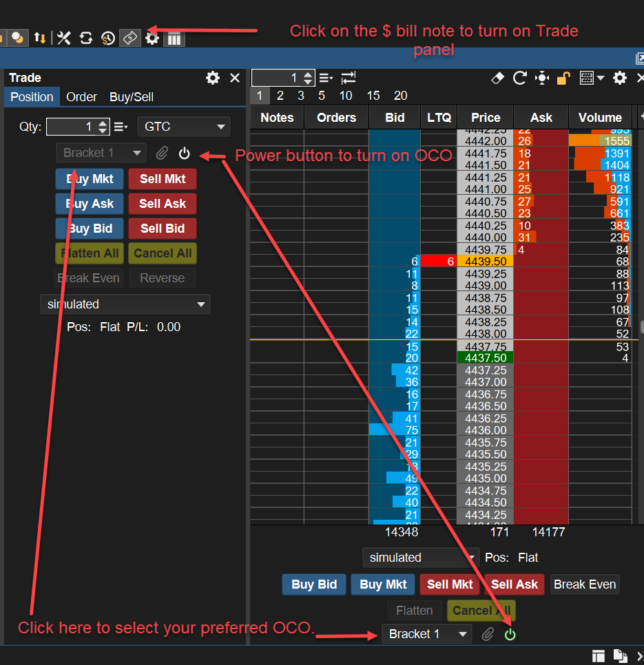Click the bottom Buy Bid button
This screenshot has height=665, width=644.
(x=314, y=584)
